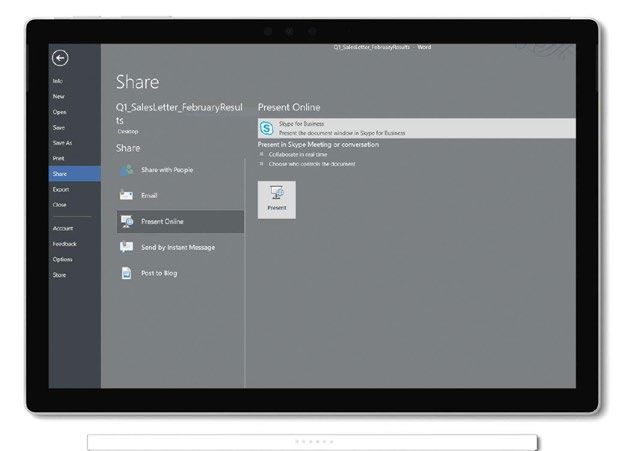Open the Info page

(58, 81)
